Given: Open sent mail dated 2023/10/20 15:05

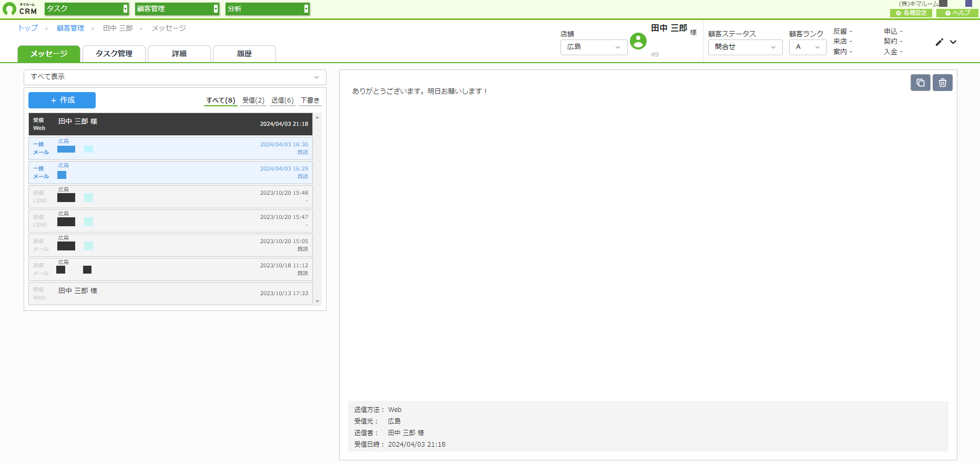Looking at the screenshot, I should [170, 245].
